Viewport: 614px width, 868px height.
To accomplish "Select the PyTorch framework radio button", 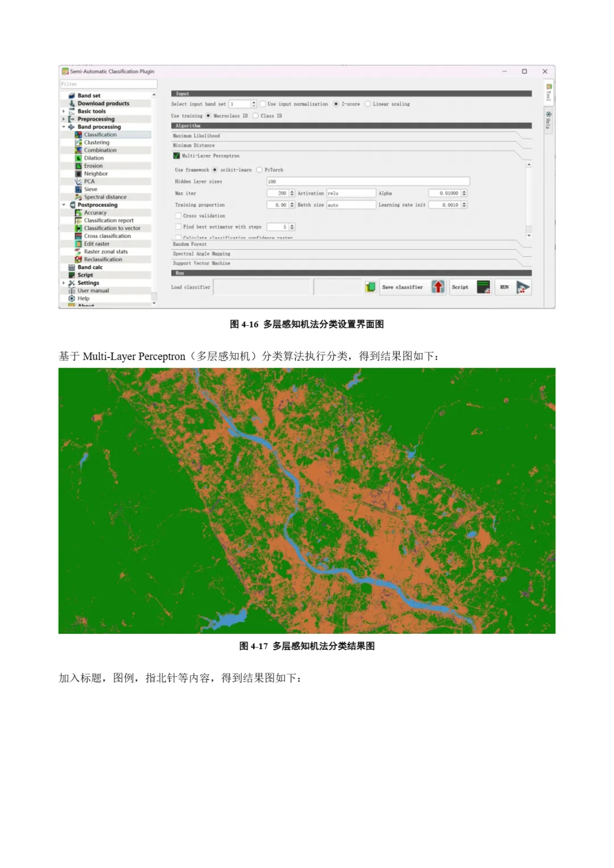I will coord(259,170).
